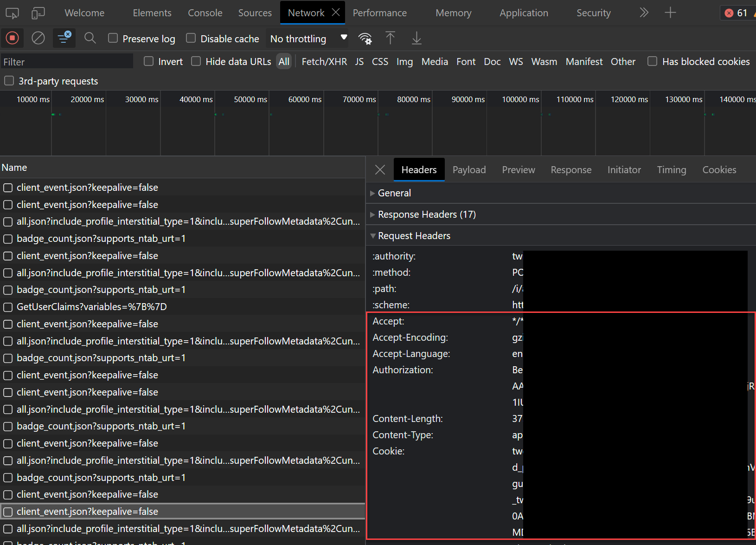Clear the network log
Image resolution: width=756 pixels, height=545 pixels.
(x=38, y=38)
